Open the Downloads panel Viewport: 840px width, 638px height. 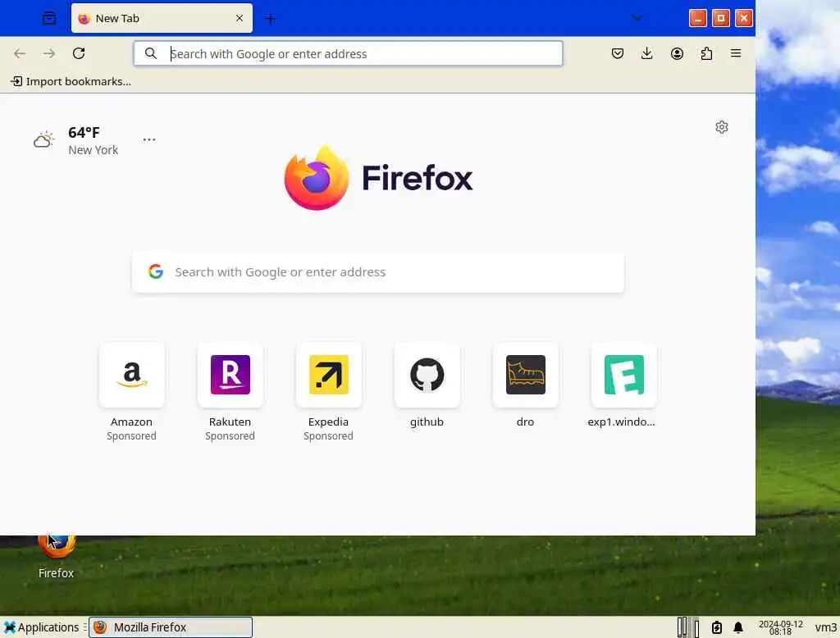coord(647,53)
